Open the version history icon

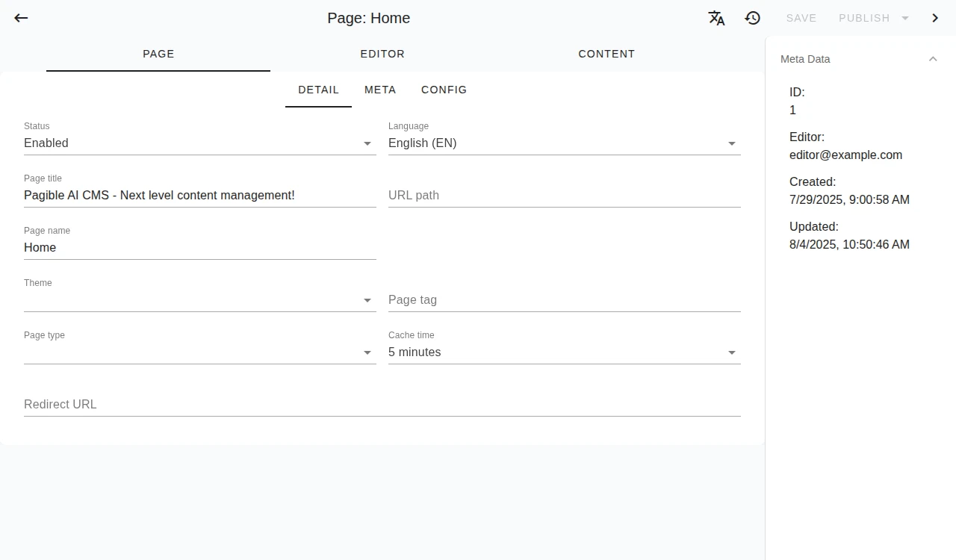[x=753, y=18]
